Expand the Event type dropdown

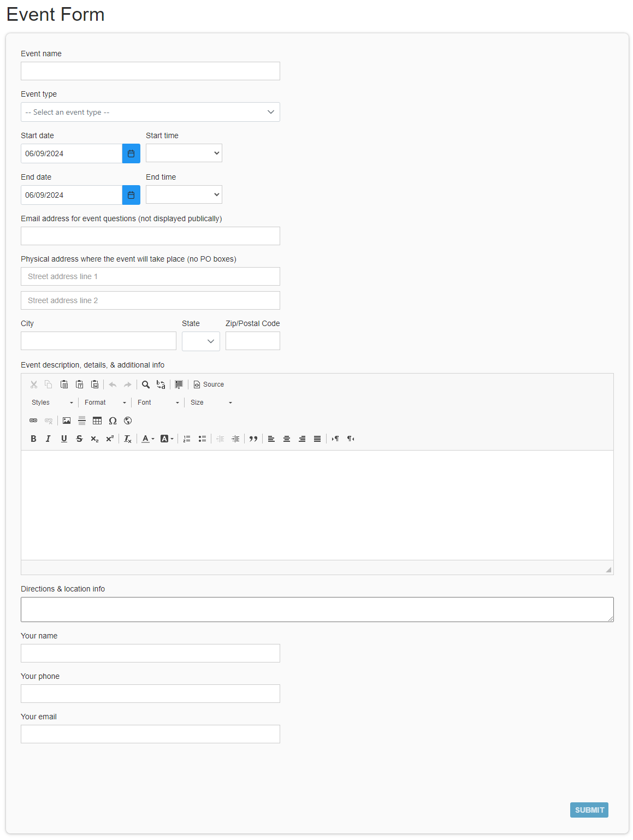point(150,112)
